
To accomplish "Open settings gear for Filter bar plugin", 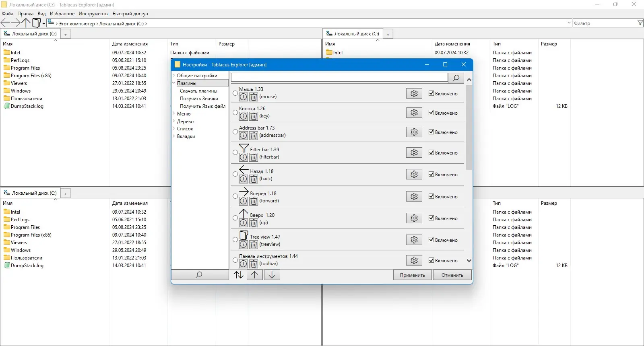I will (414, 152).
